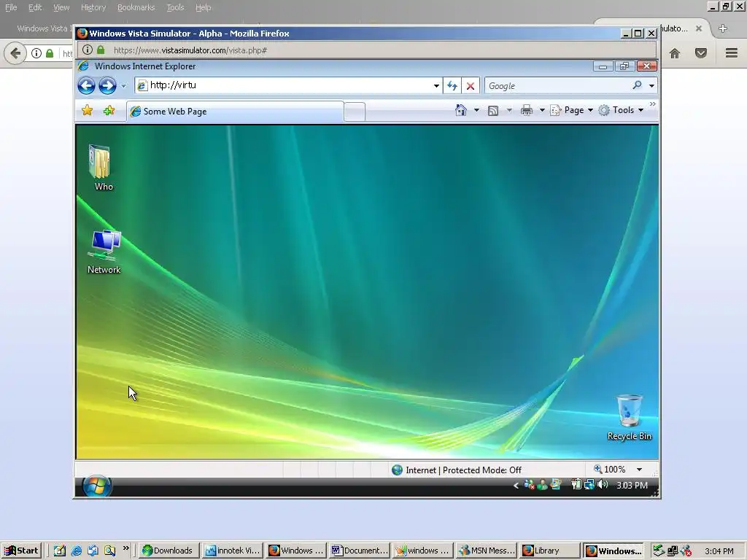Click Internet | Protected Mode: Off status

pyautogui.click(x=457, y=470)
